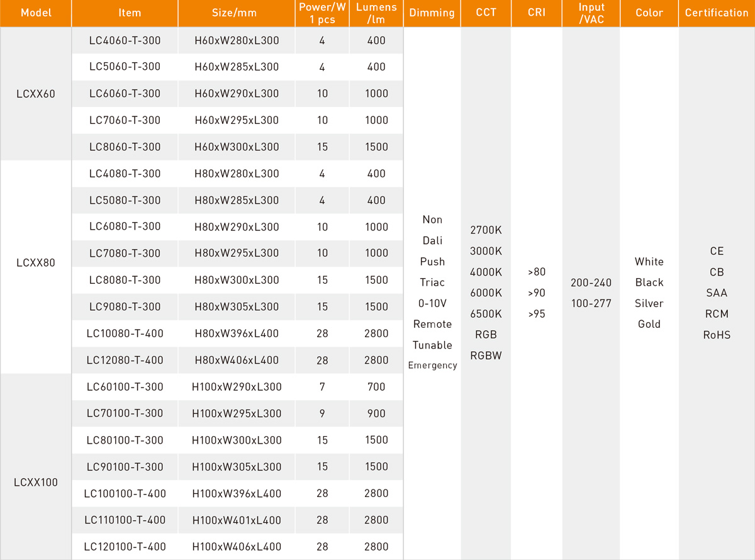Click item LC10080-T-400
Image resolution: width=755 pixels, height=560 pixels.
(125, 333)
